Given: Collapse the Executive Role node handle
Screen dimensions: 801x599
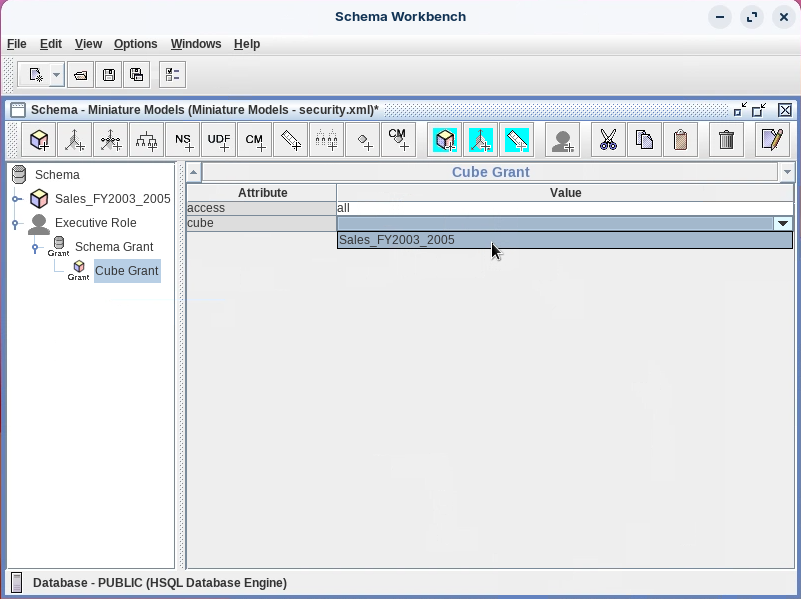Looking at the screenshot, I should point(15,223).
